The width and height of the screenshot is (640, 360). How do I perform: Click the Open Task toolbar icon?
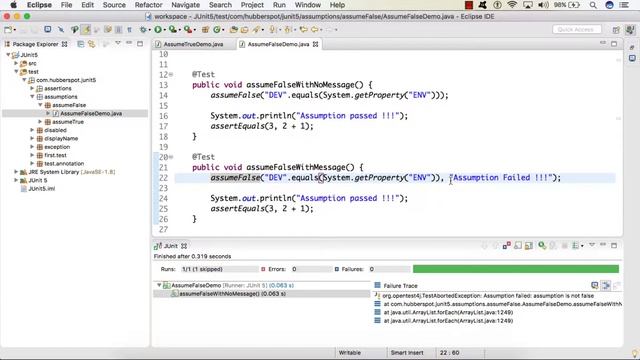click(244, 29)
